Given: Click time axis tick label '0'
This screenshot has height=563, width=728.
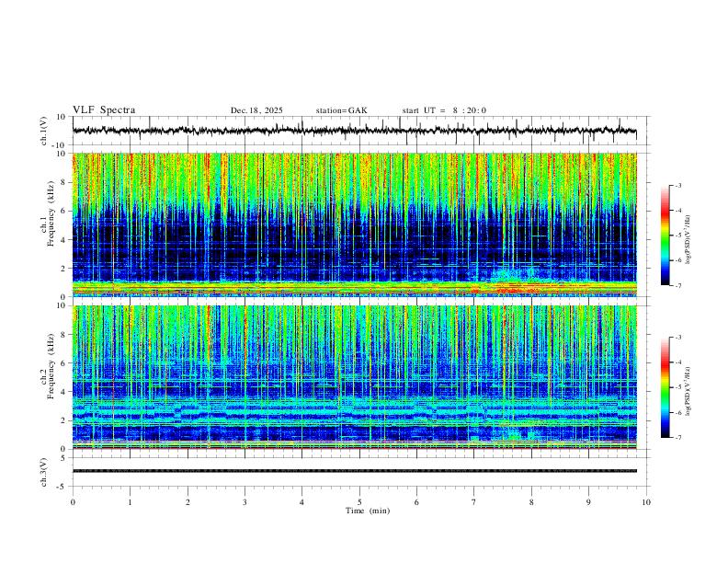Looking at the screenshot, I should pyautogui.click(x=73, y=502).
